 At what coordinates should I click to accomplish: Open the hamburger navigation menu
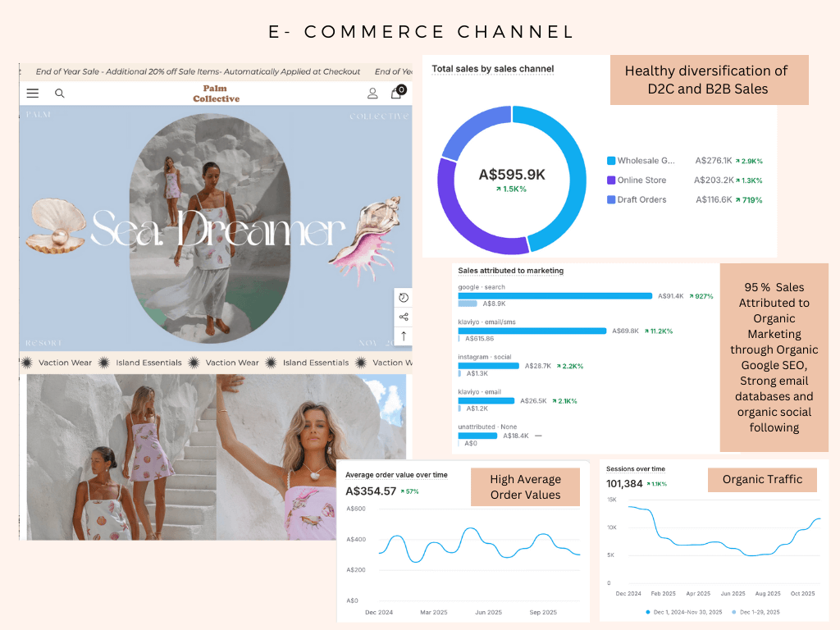coord(33,94)
